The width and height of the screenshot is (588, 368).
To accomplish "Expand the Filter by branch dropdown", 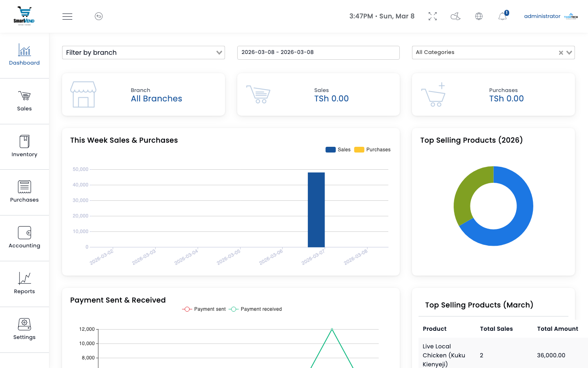I will 143,53.
